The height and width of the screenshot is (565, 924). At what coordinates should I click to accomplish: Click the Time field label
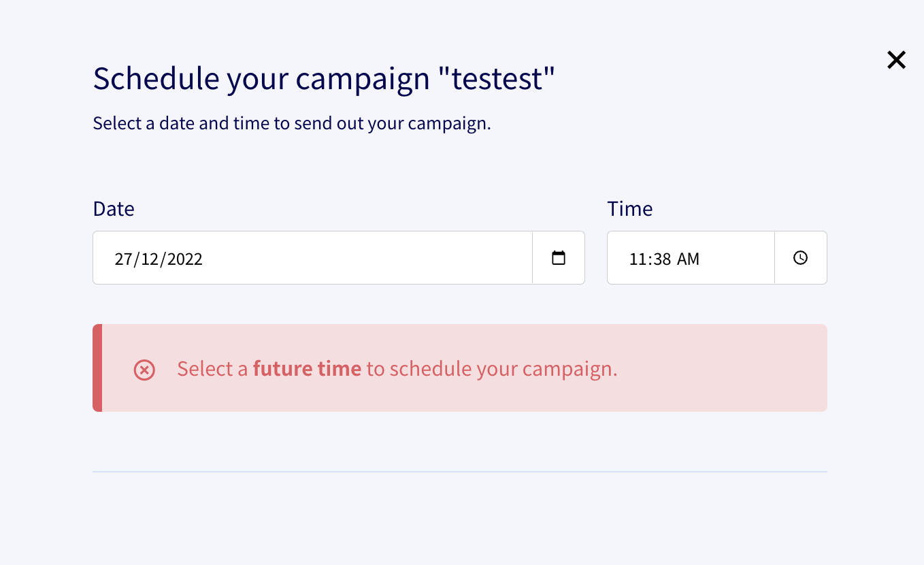(x=629, y=209)
